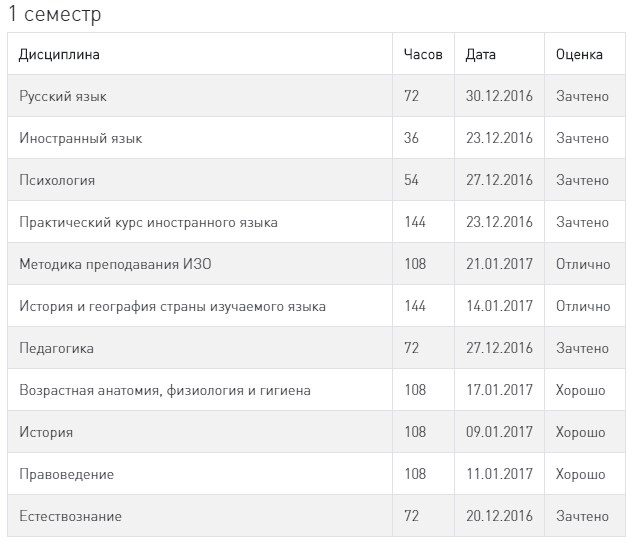Click the date 09.01.2017 for История
637x546 pixels.
point(499,433)
